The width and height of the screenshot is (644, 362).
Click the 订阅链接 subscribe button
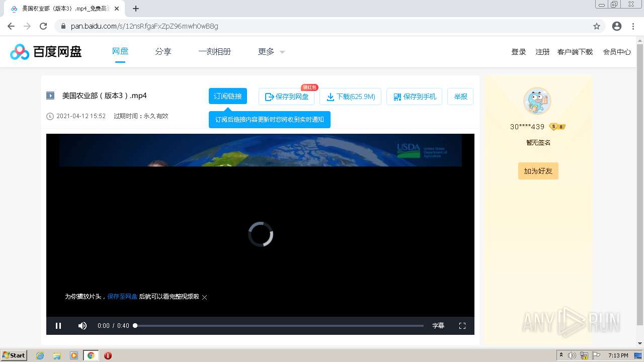coord(228,96)
